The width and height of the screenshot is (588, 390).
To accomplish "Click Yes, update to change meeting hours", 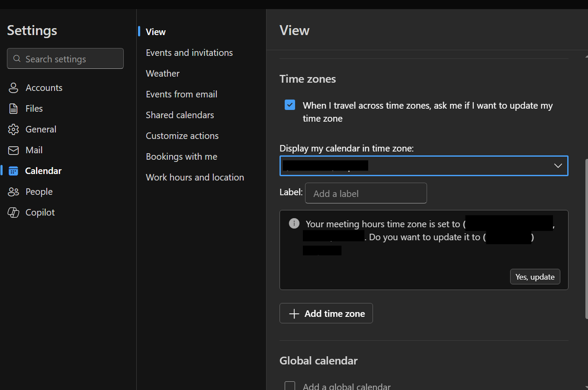I will (535, 277).
